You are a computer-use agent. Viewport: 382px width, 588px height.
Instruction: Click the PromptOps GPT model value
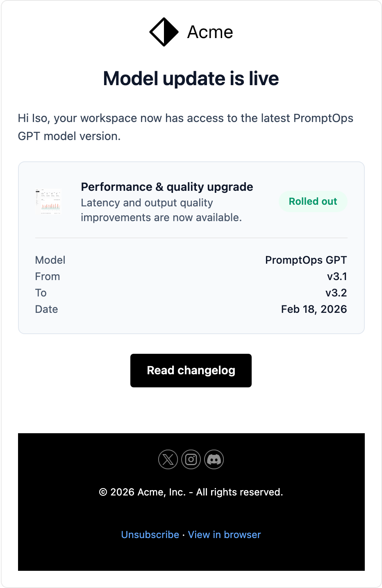[x=306, y=260]
